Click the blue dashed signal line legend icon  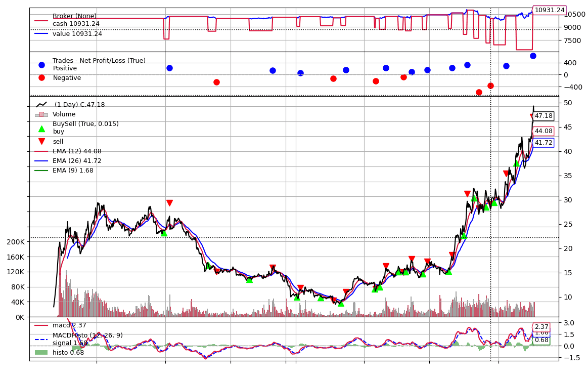tap(41, 339)
